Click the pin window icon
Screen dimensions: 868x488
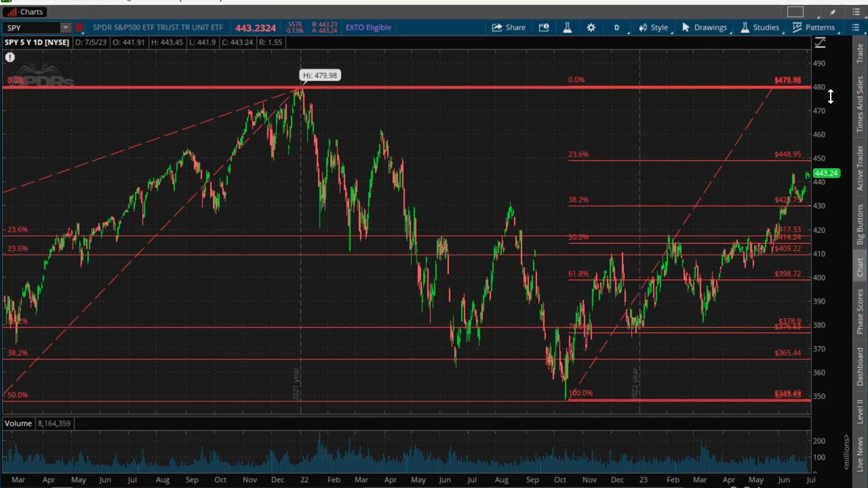click(833, 12)
